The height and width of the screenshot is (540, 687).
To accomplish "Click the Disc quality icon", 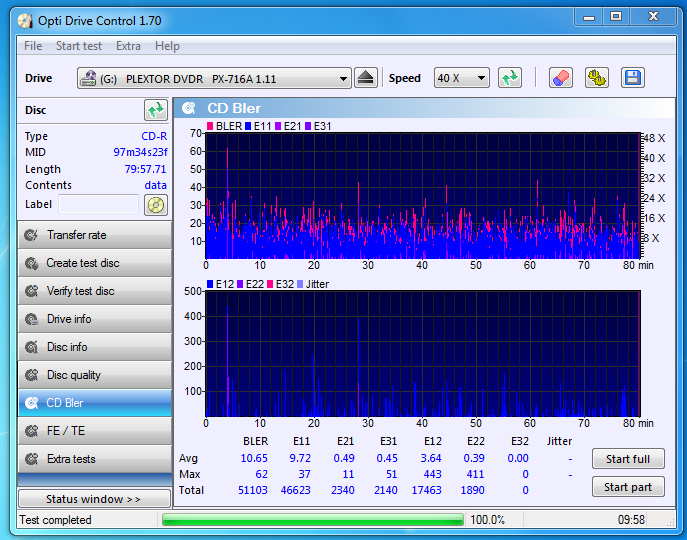I will click(x=31, y=375).
